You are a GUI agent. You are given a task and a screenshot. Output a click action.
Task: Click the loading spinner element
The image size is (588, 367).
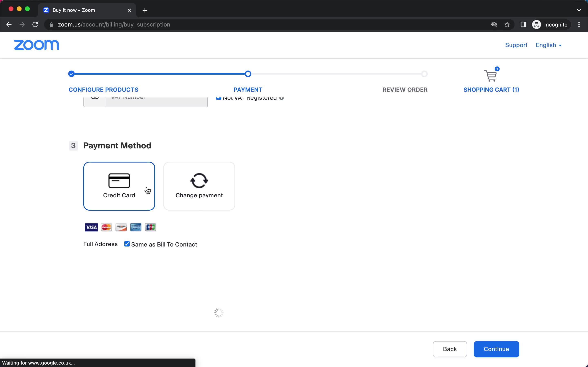(x=219, y=313)
